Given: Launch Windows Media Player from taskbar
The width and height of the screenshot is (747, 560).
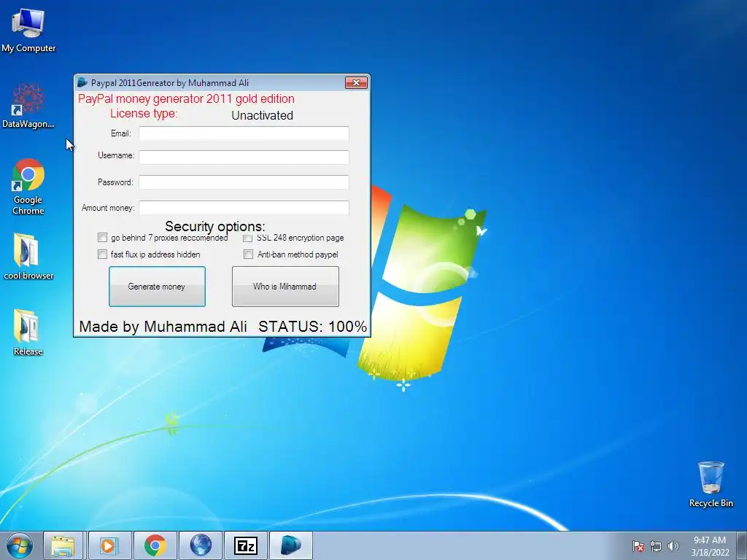Looking at the screenshot, I should pos(109,545).
